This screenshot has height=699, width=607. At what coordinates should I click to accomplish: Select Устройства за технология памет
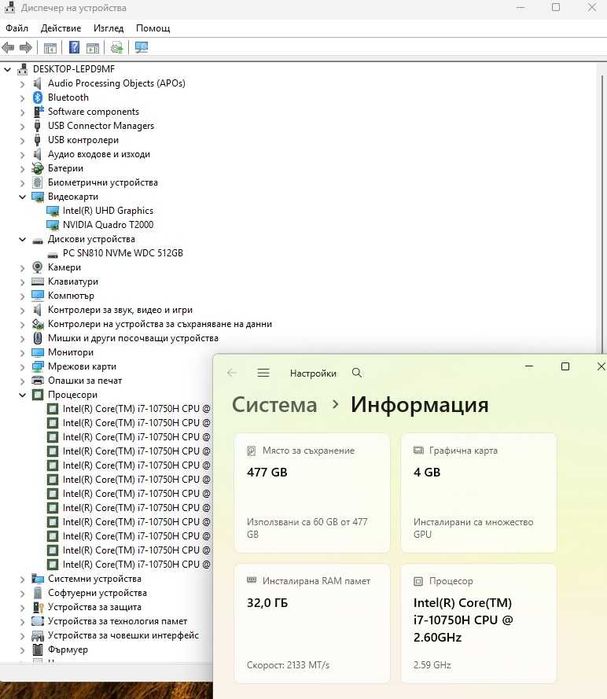click(118, 621)
